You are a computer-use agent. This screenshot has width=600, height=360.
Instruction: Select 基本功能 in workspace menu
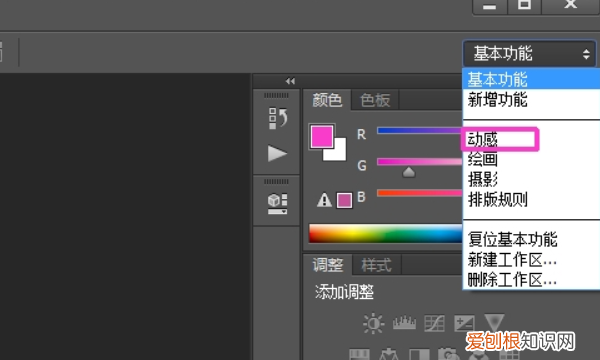pyautogui.click(x=531, y=80)
